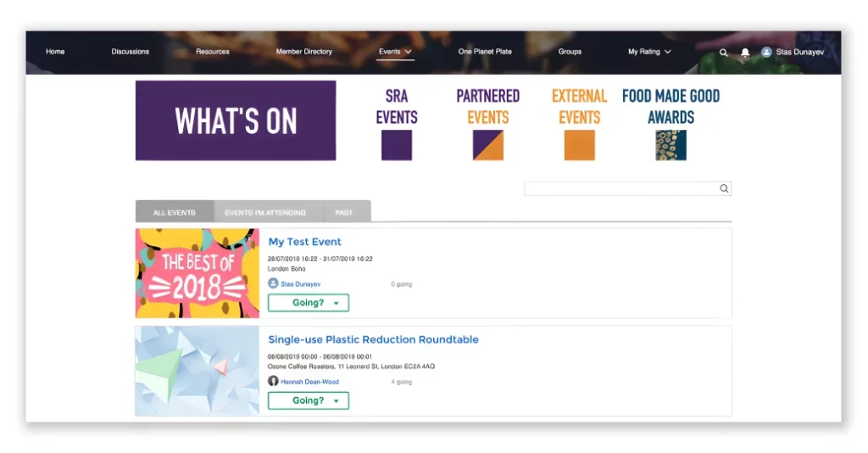Click Stas Dunayev profile avatar in header
868x453 pixels.
tap(766, 52)
